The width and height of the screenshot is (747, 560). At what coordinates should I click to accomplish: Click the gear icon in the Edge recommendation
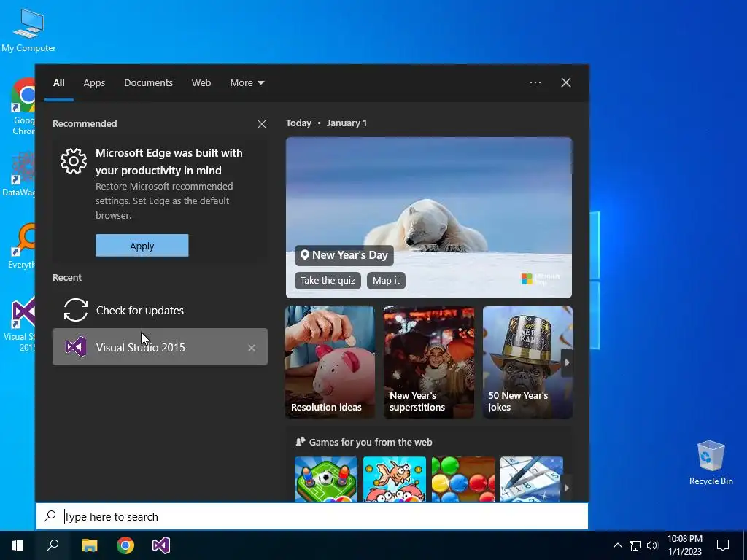(74, 161)
